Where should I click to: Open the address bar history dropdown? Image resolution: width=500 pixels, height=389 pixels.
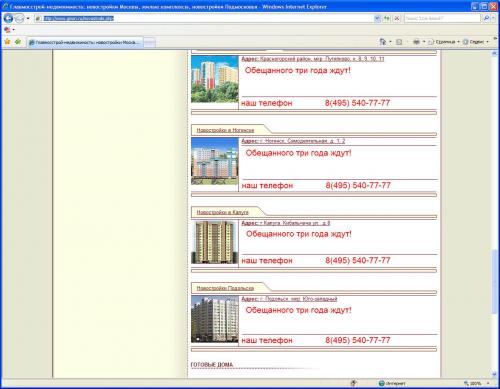pyautogui.click(x=377, y=18)
